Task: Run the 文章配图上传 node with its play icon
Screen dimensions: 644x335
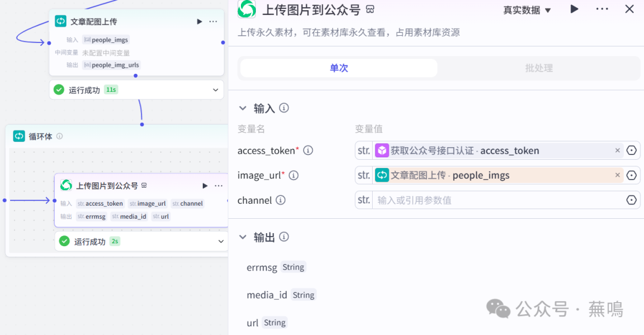Action: (x=200, y=21)
